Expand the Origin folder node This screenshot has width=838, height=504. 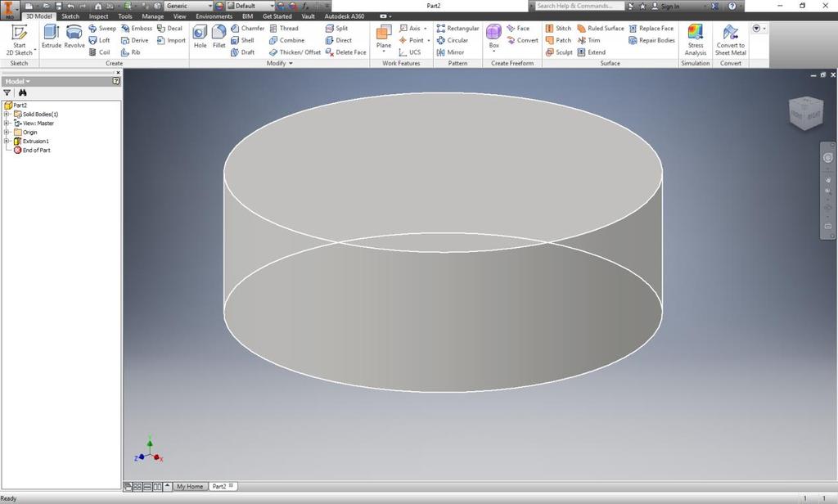pyautogui.click(x=7, y=132)
